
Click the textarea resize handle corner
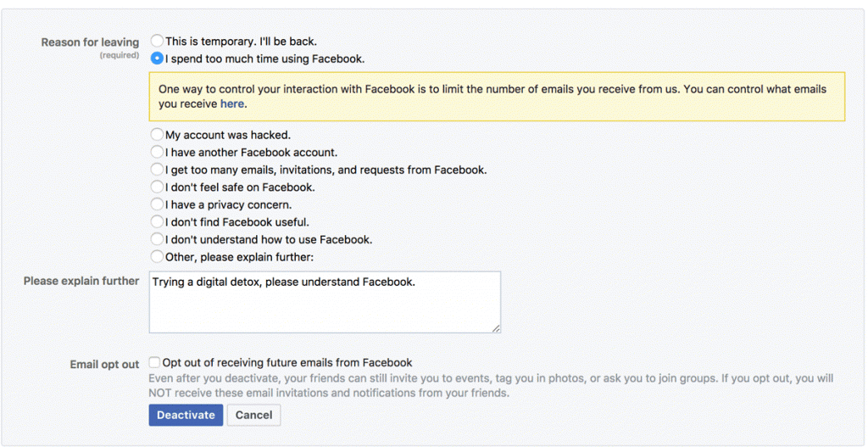[x=496, y=328]
